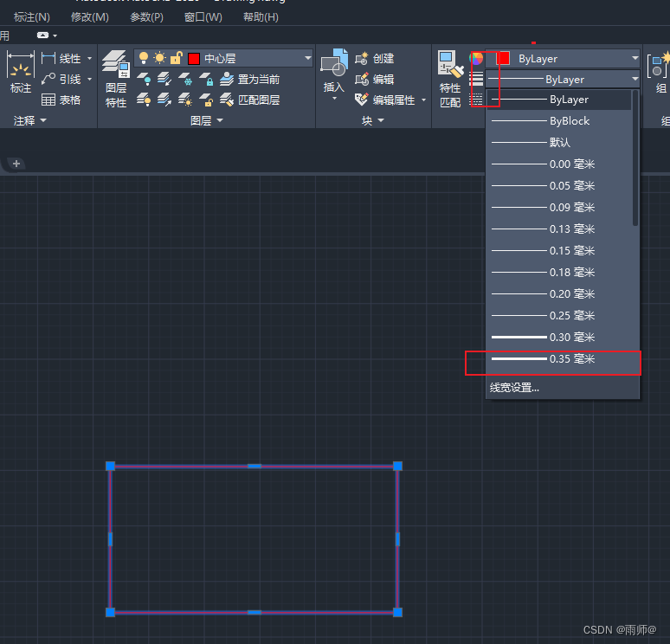This screenshot has height=644, width=670.
Task: Open the ByLayer color dropdown
Action: [635, 58]
